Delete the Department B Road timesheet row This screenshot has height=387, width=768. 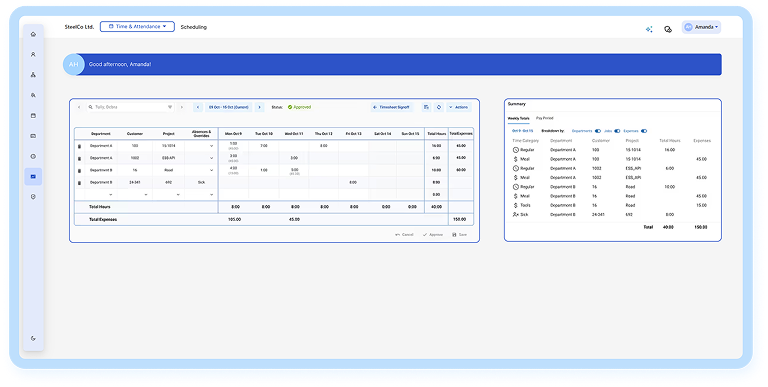click(79, 170)
